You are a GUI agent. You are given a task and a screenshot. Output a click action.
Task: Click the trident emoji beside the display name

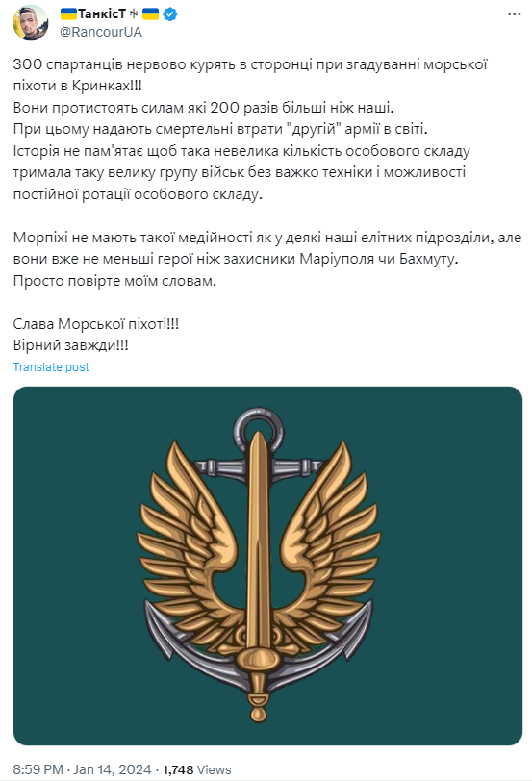coord(133,14)
